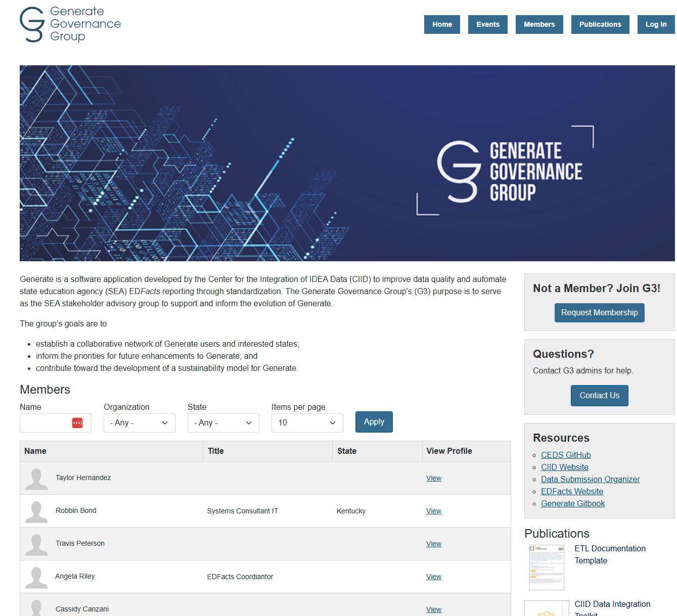Image resolution: width=677 pixels, height=616 pixels.
Task: Click the name Taylor Hernandez
Action: tap(83, 478)
